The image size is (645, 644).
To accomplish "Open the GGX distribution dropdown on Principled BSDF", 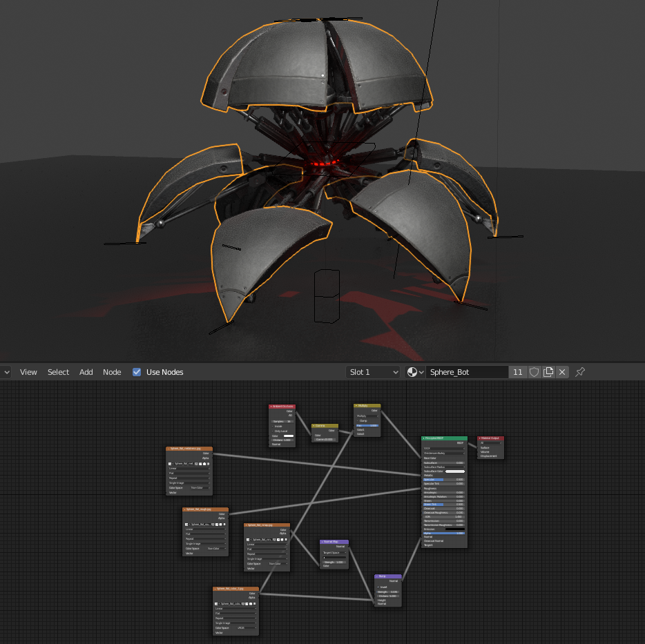I will click(x=443, y=448).
